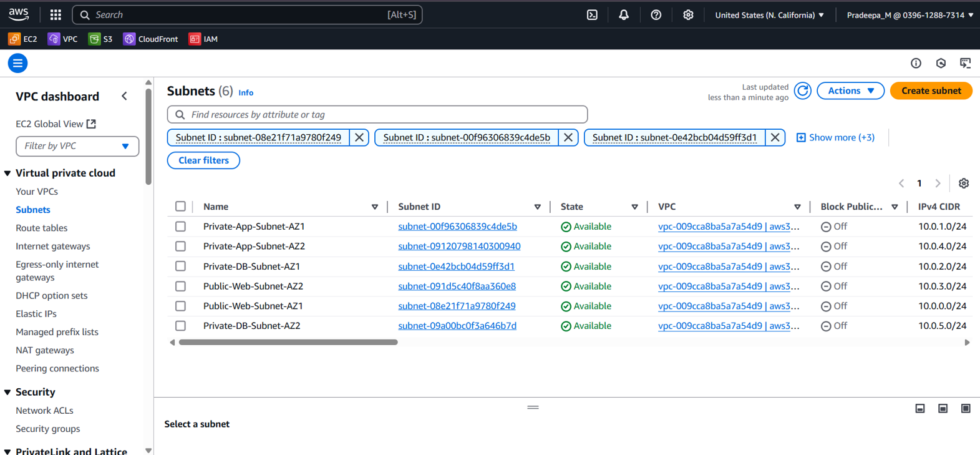Toggle the blue hamburger navigation menu
The width and height of the screenshot is (980, 455).
pyautogui.click(x=17, y=63)
